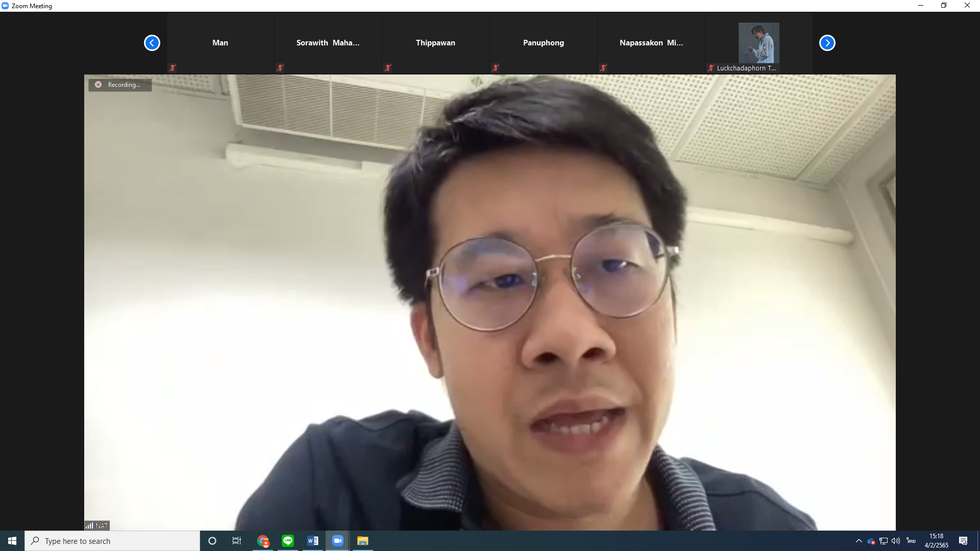Select Panuphong participant tile
The height and width of the screenshot is (551, 980).
pyautogui.click(x=544, y=43)
